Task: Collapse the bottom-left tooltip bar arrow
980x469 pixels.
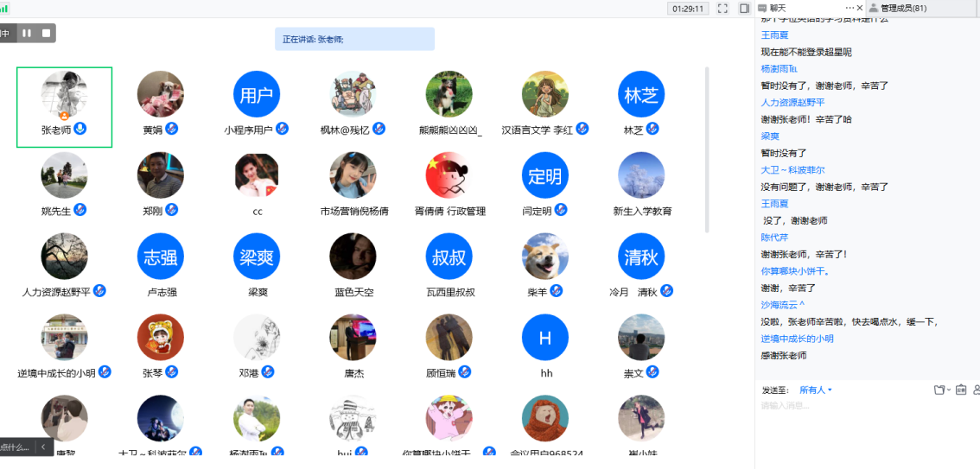Action: coord(43,447)
